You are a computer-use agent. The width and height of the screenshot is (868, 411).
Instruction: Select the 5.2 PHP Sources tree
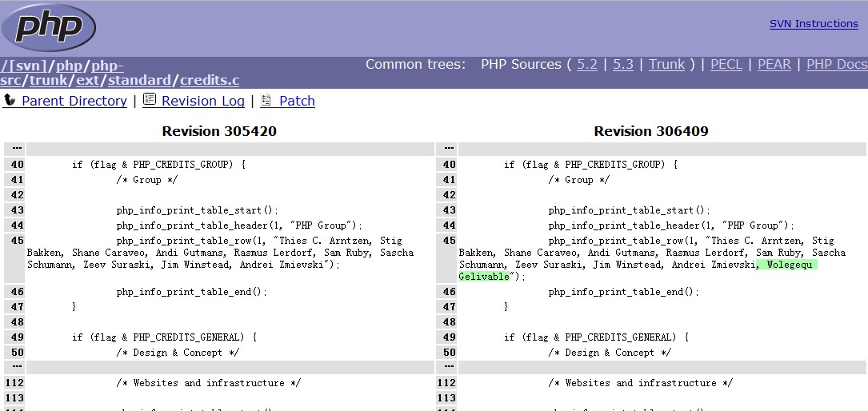[587, 65]
